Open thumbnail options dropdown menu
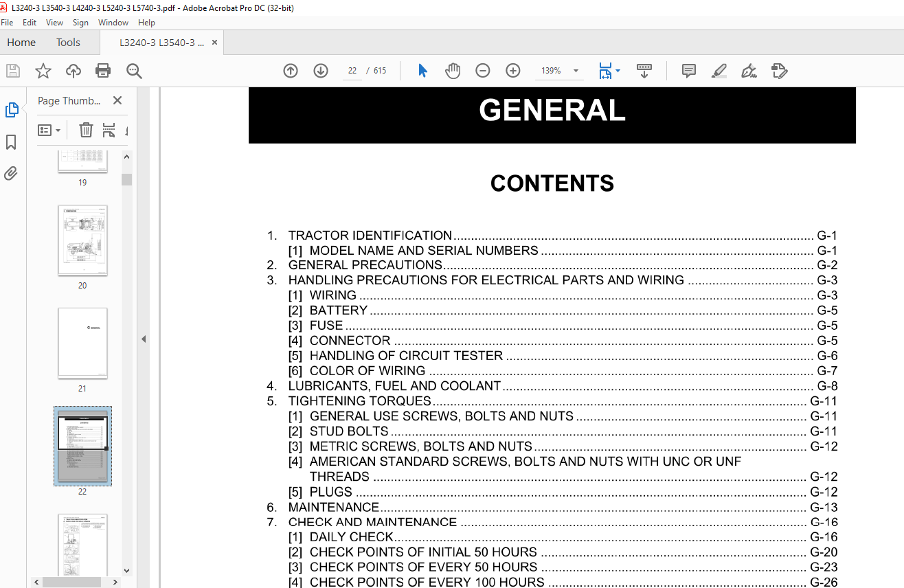Image resolution: width=904 pixels, height=588 pixels. [x=49, y=130]
